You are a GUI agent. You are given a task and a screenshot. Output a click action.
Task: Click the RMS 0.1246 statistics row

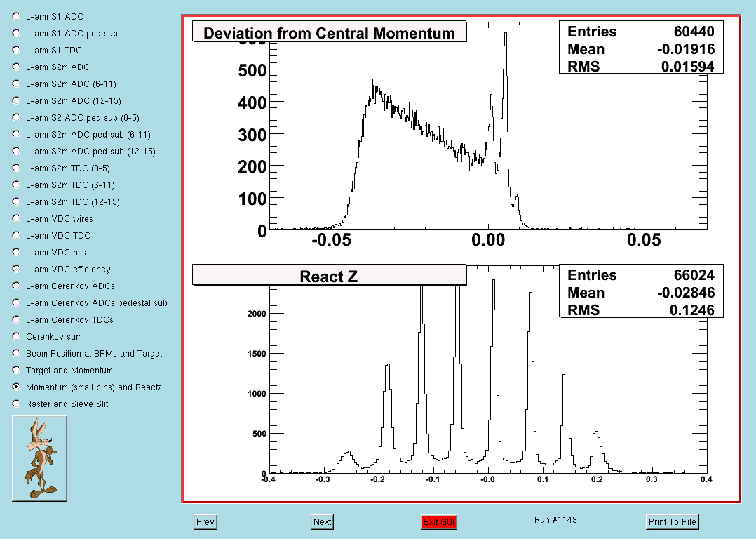[641, 310]
